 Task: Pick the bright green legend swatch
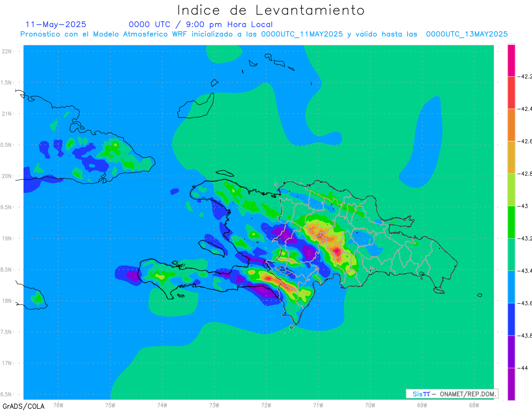click(511, 222)
